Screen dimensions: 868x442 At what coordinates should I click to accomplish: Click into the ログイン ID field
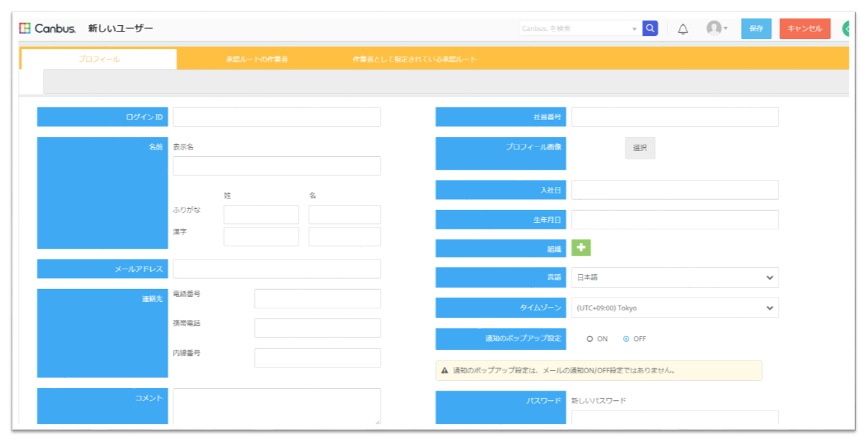click(x=277, y=117)
